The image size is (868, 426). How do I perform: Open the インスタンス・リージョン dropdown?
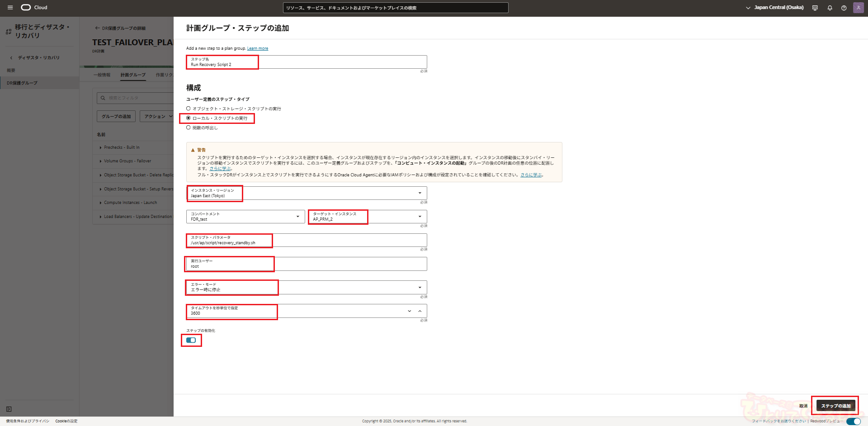420,193
